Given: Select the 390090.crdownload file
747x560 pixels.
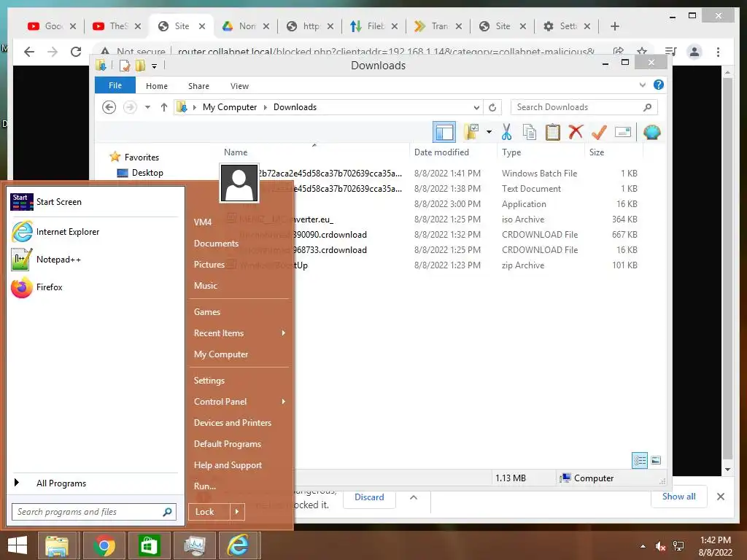Looking at the screenshot, I should tap(429, 235).
